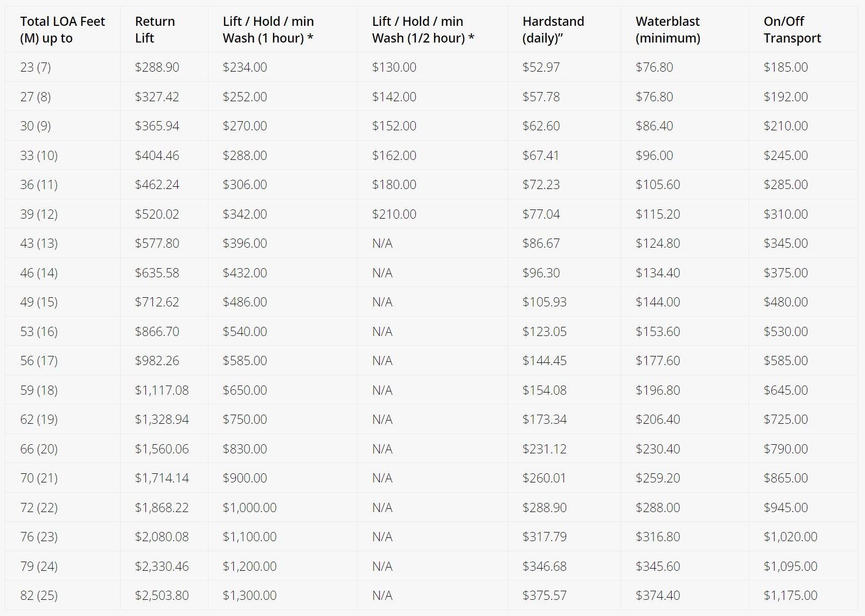
Task: Click the $1,000.00 Lift/Hold wash price
Action: click(249, 508)
